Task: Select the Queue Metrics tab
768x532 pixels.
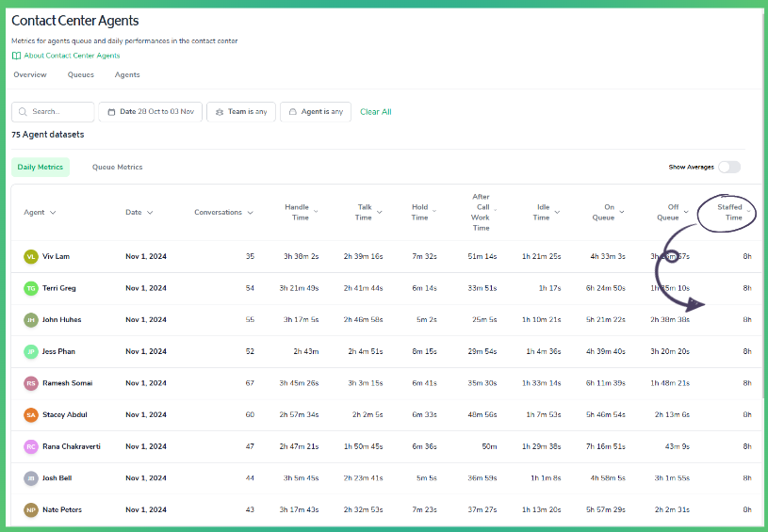Action: 117,168
